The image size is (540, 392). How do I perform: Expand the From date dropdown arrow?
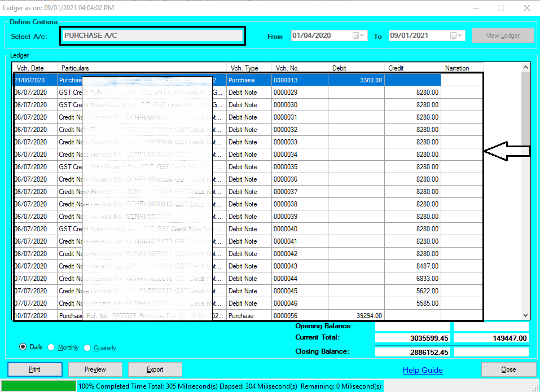pos(362,36)
